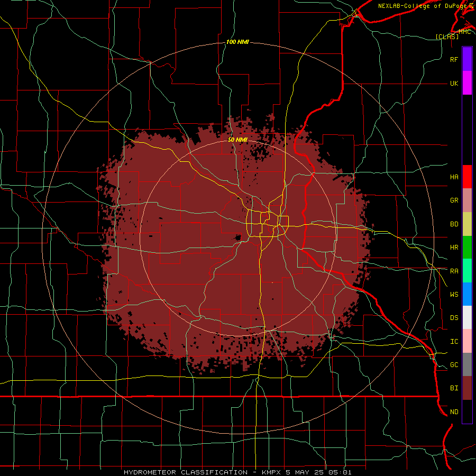
Task: Click the RF legend label
Action: coord(454,59)
